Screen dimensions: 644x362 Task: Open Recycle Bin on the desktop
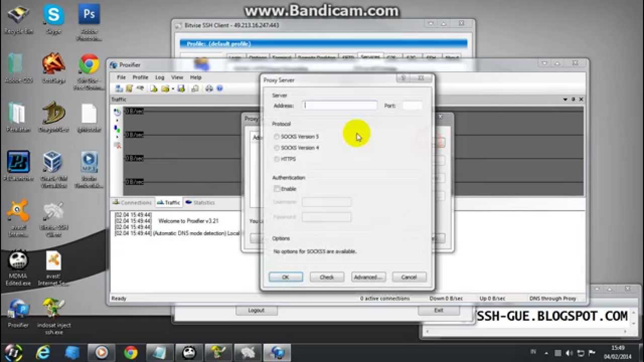(x=19, y=19)
